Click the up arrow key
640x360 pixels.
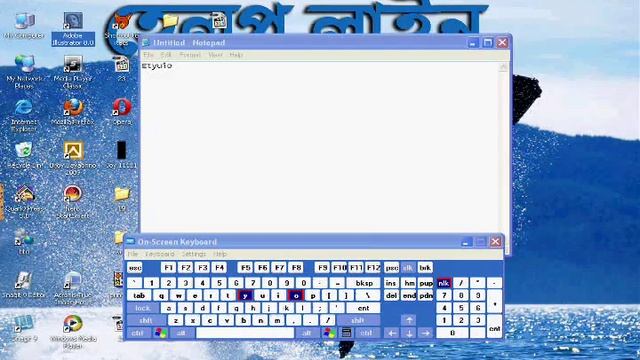pos(409,320)
